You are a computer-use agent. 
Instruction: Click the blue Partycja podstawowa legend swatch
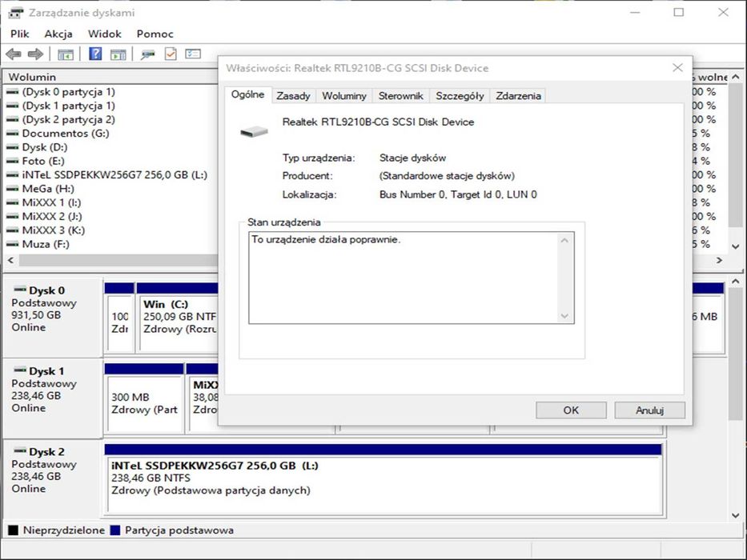pyautogui.click(x=114, y=530)
